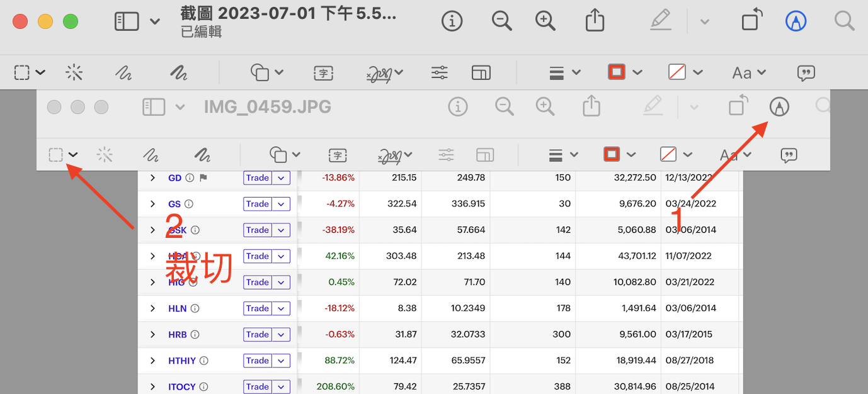Viewport: 868px width, 394px height.
Task: Expand the selection tools chevron
Action: coord(40,72)
